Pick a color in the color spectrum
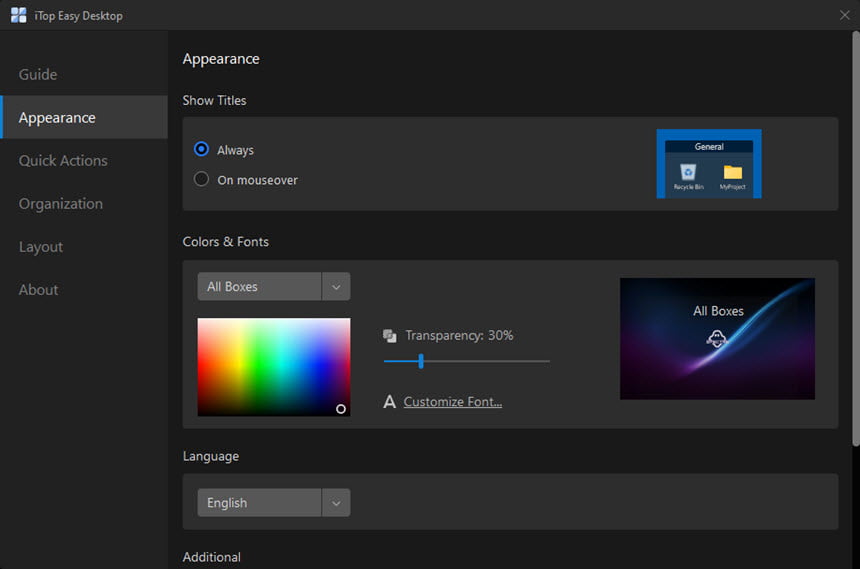 tap(274, 367)
